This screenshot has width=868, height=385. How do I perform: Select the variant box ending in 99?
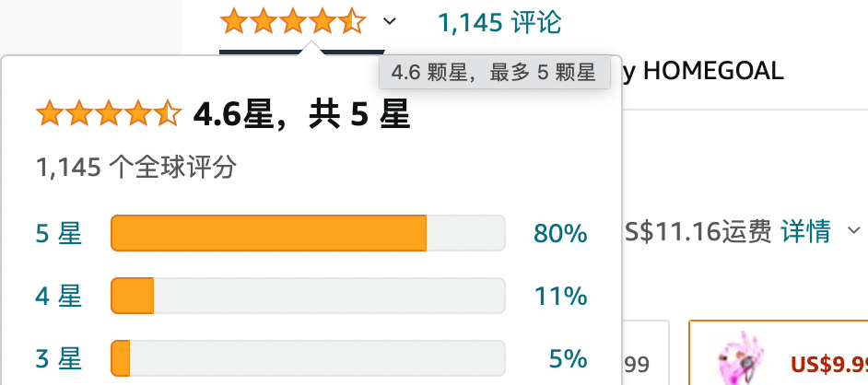pyautogui.click(x=645, y=353)
